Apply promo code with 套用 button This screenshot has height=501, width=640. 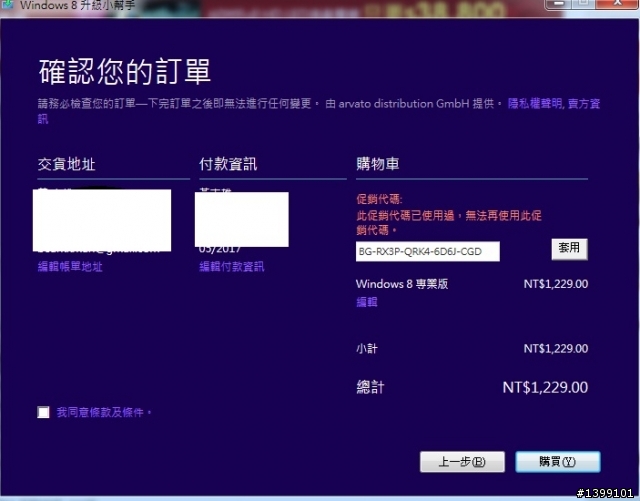click(569, 249)
